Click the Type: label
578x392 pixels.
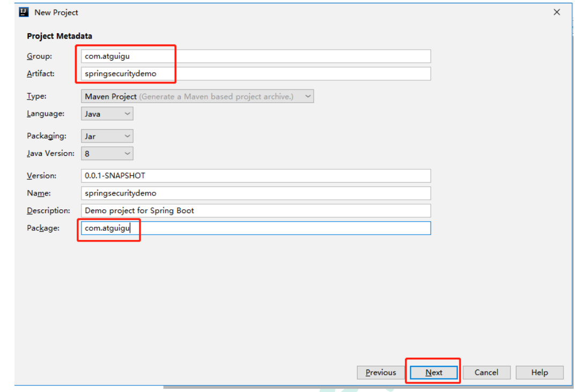point(36,96)
